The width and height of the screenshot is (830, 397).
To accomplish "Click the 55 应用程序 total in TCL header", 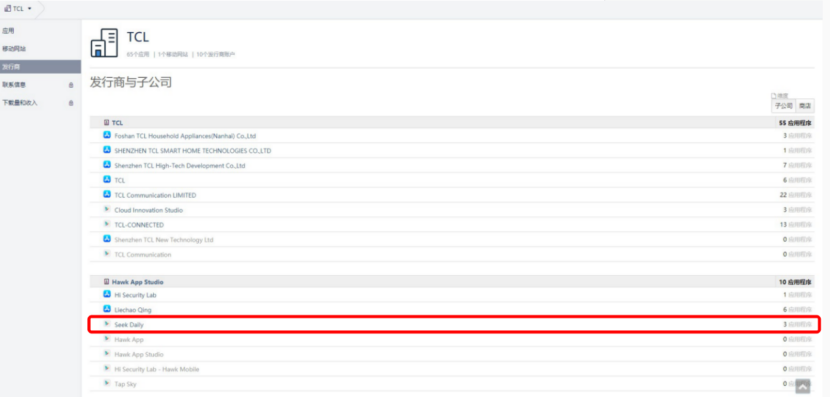I will 795,123.
